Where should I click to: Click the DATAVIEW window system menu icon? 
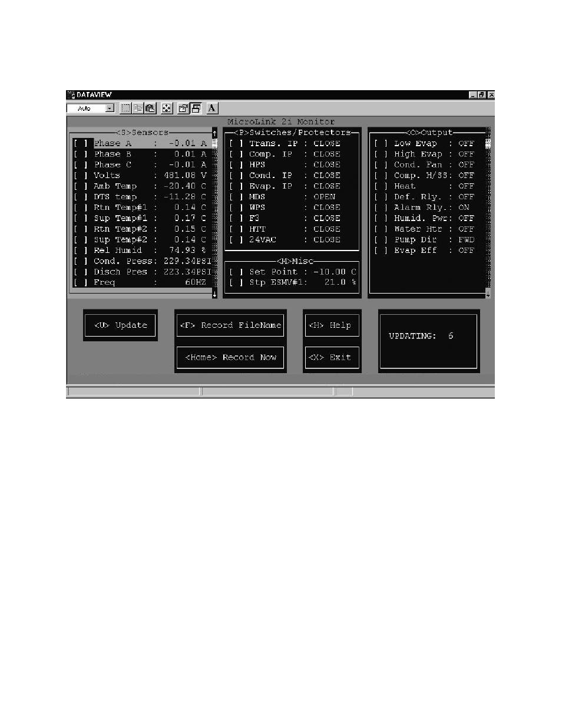point(71,94)
